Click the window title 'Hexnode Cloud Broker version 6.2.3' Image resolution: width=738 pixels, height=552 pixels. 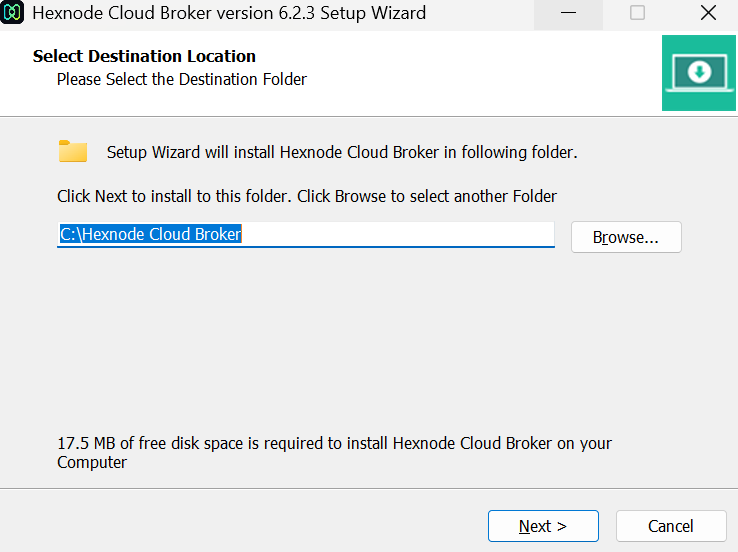[x=229, y=13]
